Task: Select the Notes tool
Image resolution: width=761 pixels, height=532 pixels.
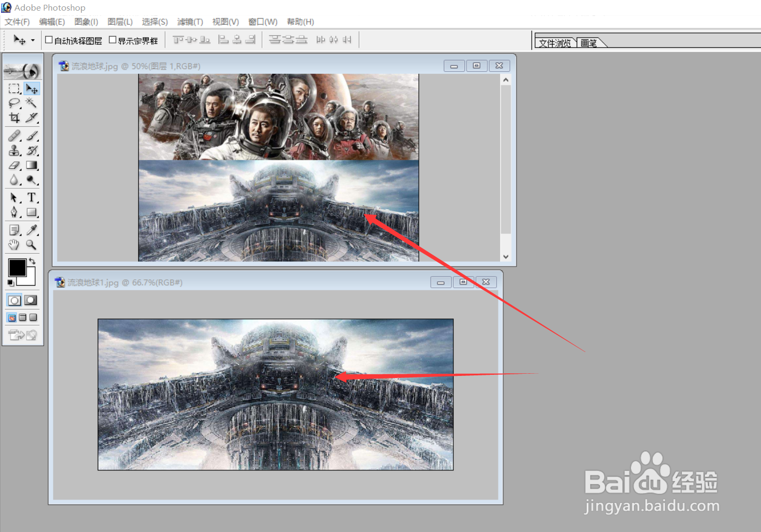Action: tap(14, 230)
